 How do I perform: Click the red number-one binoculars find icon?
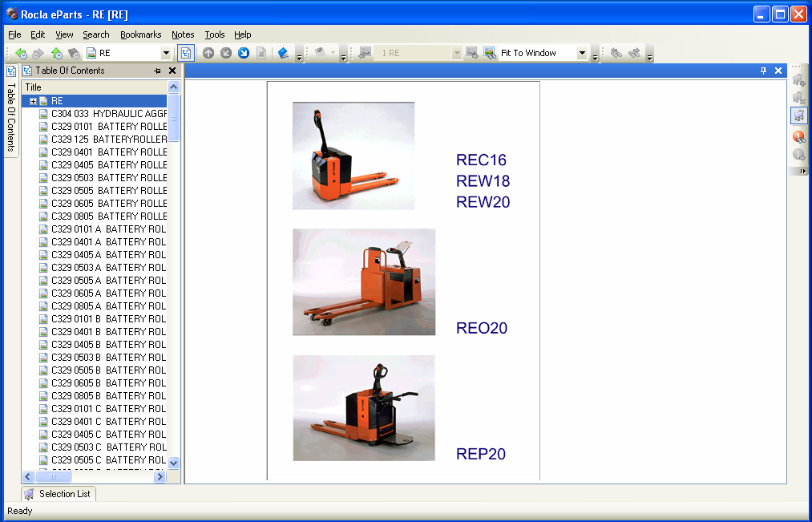(799, 136)
